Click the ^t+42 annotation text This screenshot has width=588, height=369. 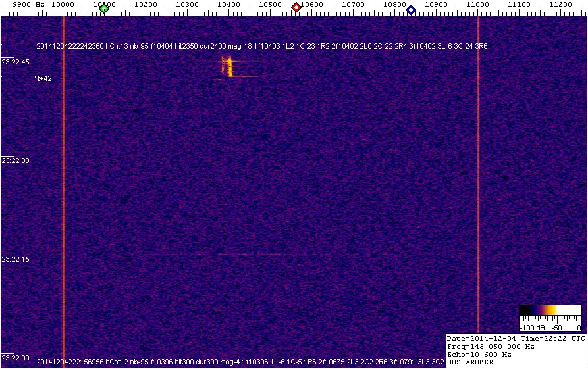pyautogui.click(x=42, y=78)
